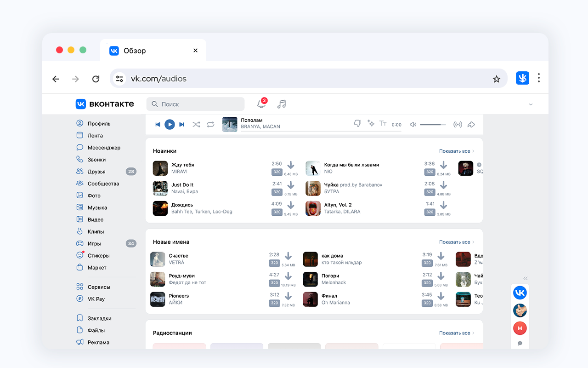Toggle repeat mode in player
Image resolution: width=588 pixels, height=368 pixels.
click(210, 124)
